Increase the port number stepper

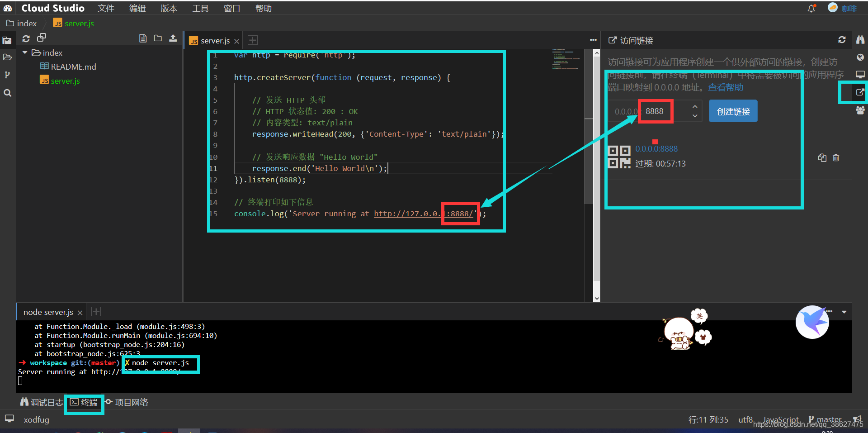click(695, 106)
